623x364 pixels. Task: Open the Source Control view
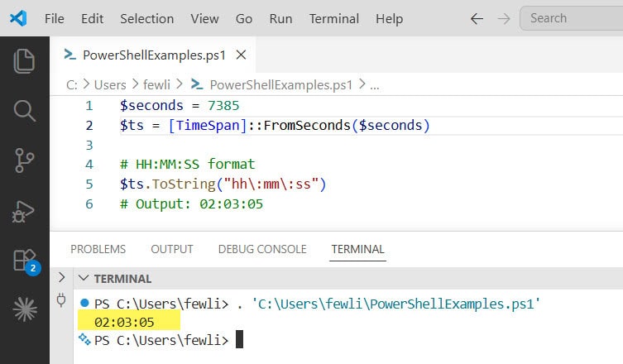coord(24,160)
